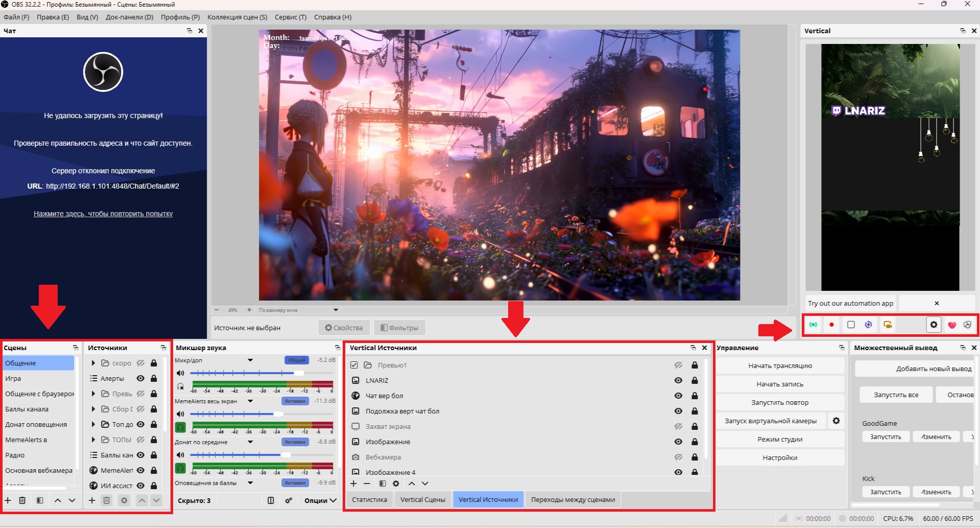Viewport: 980px width, 528px height.
Task: Expand the скоро group in Источники
Action: click(93, 363)
